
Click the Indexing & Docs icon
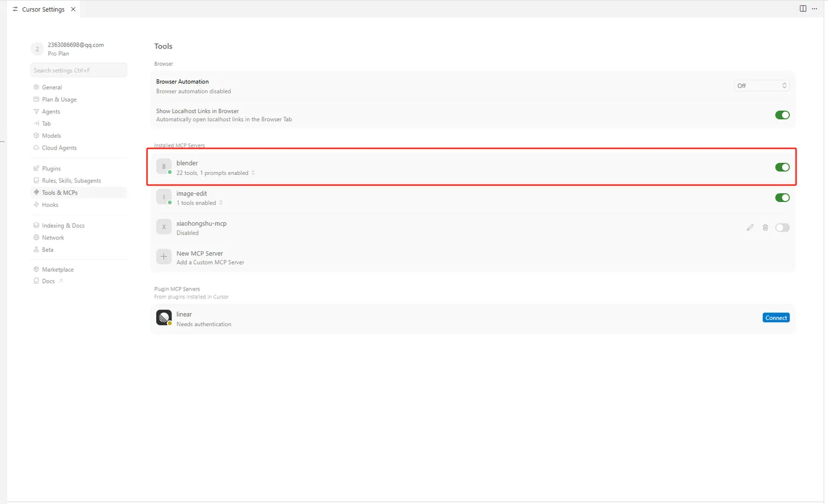(36, 226)
